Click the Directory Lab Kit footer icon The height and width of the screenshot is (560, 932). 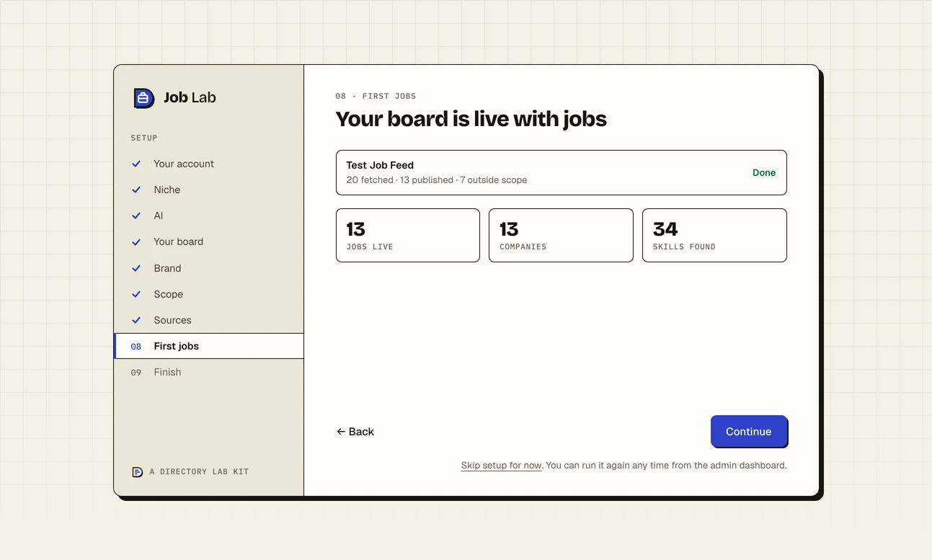click(x=137, y=472)
